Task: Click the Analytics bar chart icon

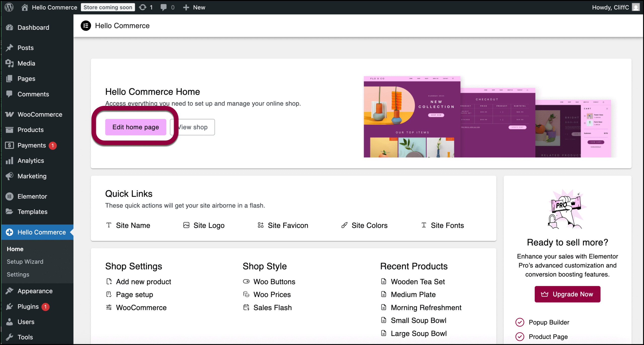Action: (10, 161)
